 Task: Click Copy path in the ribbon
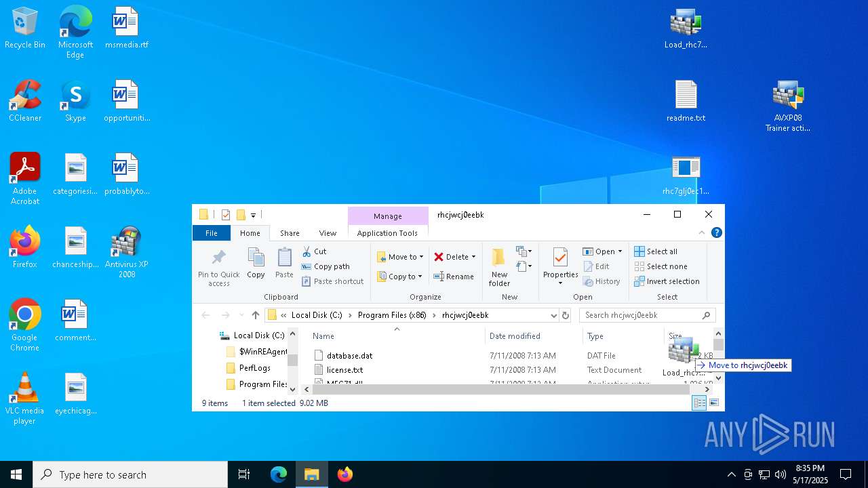click(x=325, y=266)
